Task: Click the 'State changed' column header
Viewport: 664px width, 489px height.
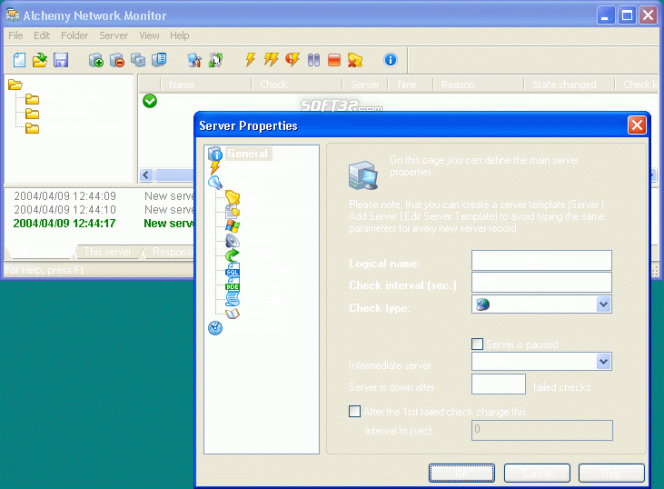Action: click(x=570, y=85)
